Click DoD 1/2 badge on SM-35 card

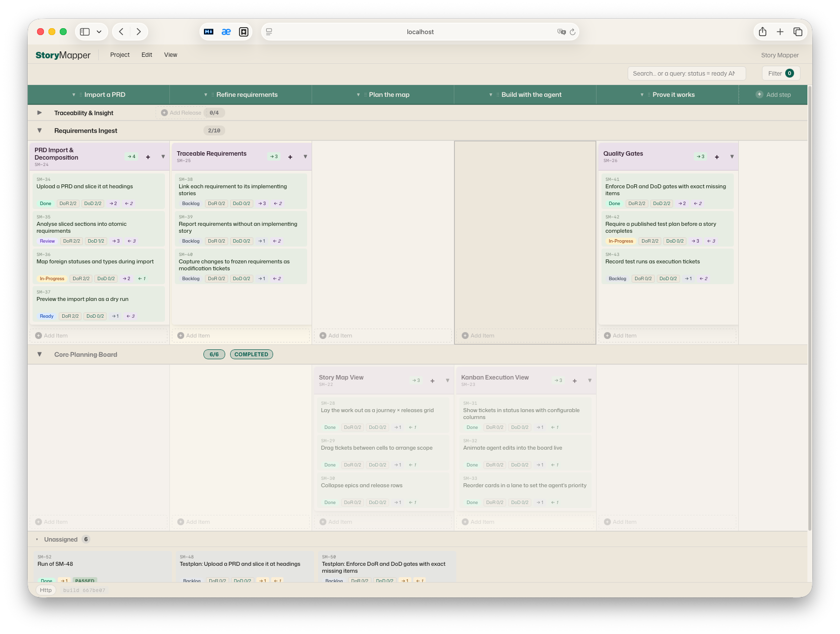tap(96, 241)
